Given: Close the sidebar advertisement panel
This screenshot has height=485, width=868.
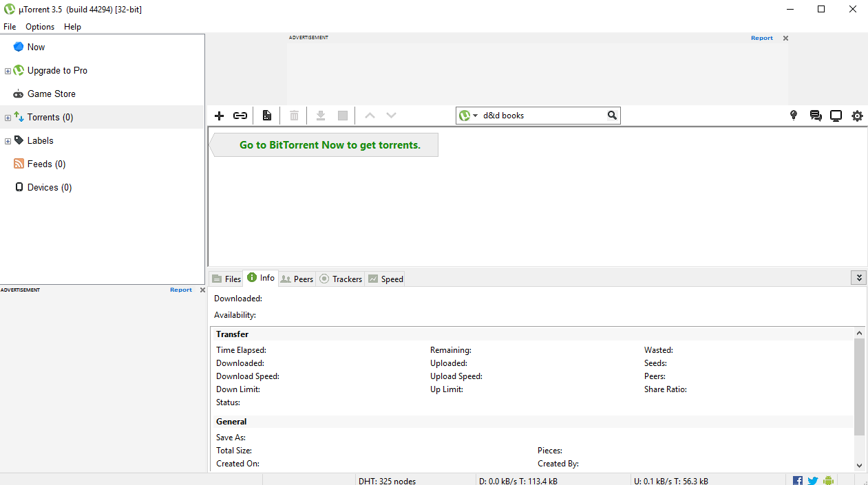Looking at the screenshot, I should click(202, 290).
